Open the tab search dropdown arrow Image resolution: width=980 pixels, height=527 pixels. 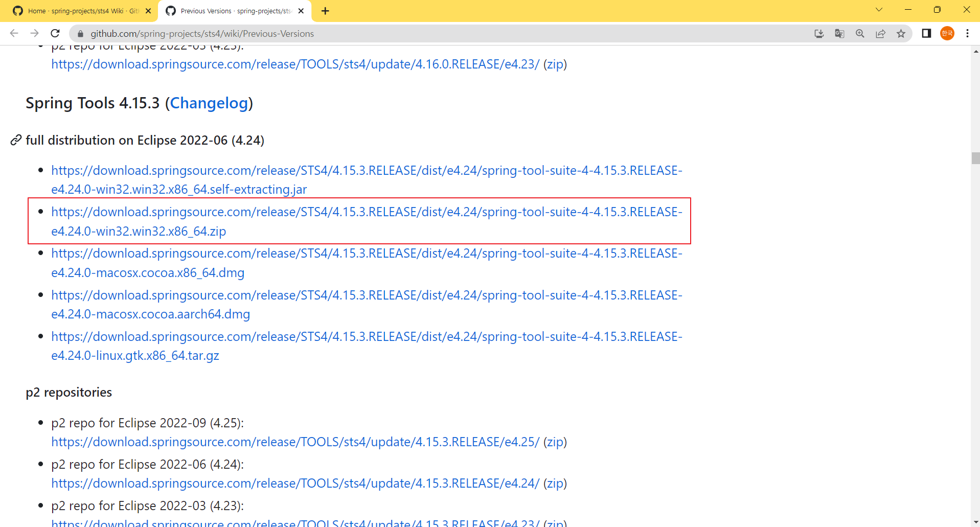click(x=879, y=10)
